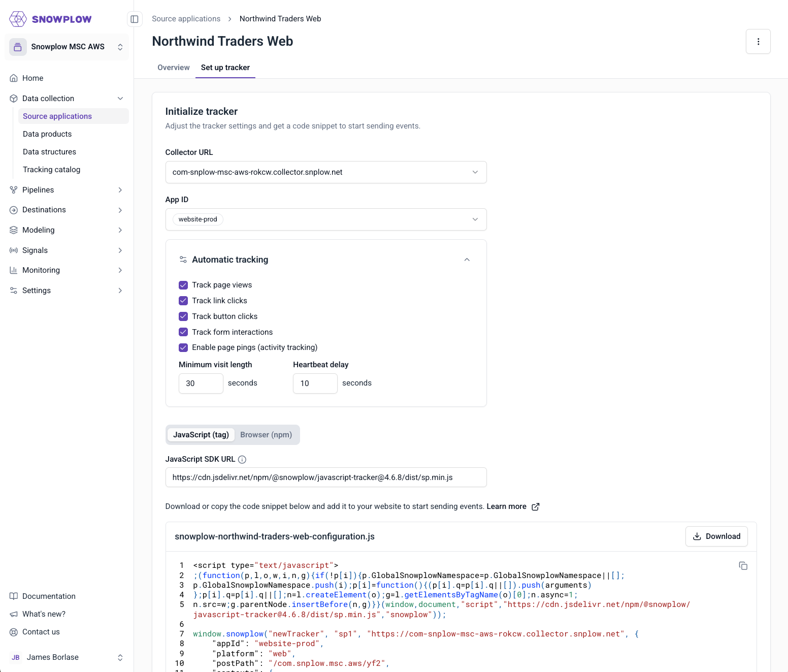Click the Contact us lifebuoy icon
The width and height of the screenshot is (788, 672).
(14, 632)
